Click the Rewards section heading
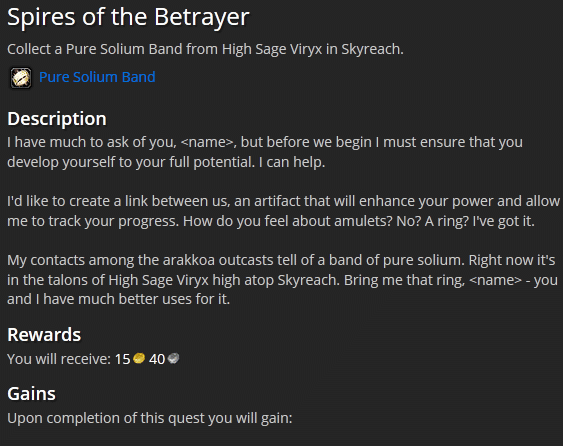Screen dimensions: 563x446 pyautogui.click(x=44, y=334)
